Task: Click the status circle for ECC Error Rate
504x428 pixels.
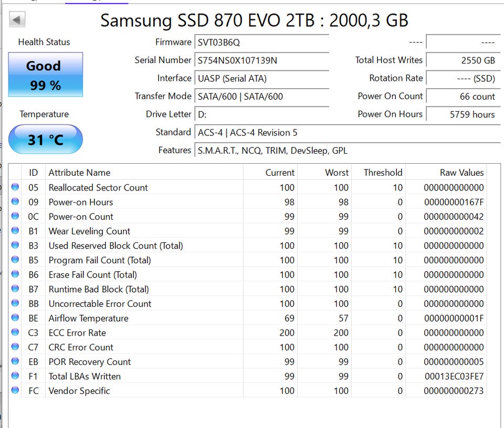Action: (15, 332)
